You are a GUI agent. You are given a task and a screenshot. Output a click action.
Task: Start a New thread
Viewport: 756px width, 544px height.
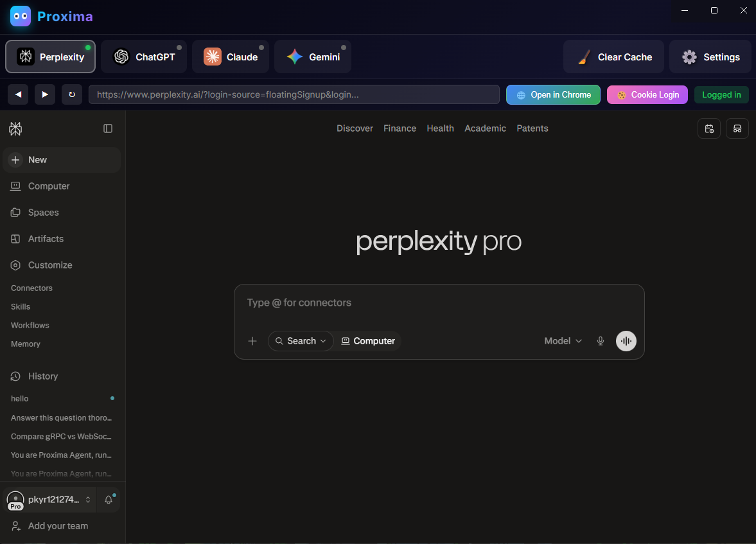[62, 160]
